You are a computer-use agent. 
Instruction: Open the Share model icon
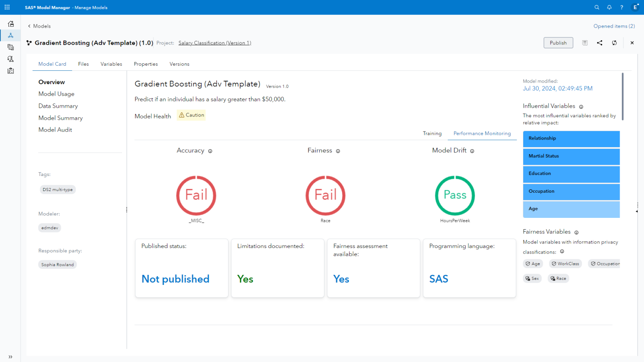[599, 42]
